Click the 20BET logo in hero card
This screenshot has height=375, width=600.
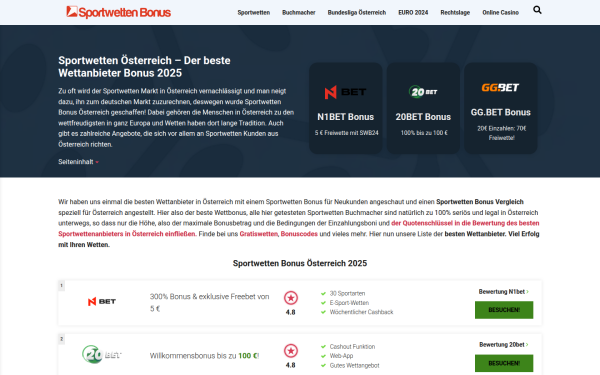(x=423, y=92)
